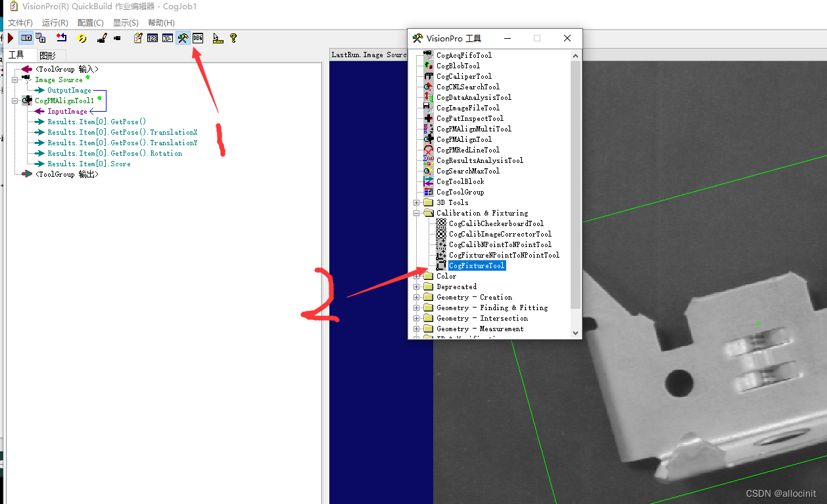This screenshot has width=827, height=504.
Task: Expand the Geometry - Finding & Fitting folder
Action: (x=416, y=308)
